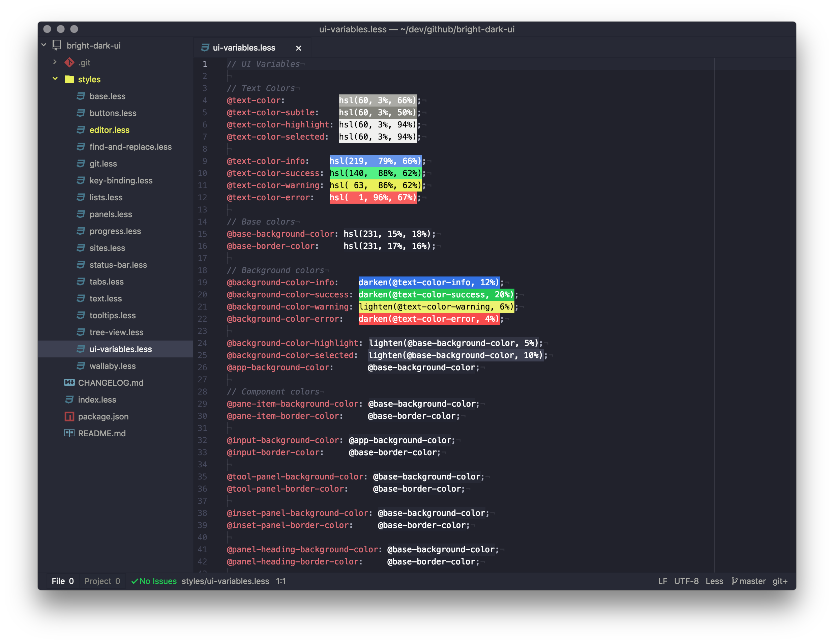Click the Markdown icon beside CHANGELOG.md
The width and height of the screenshot is (834, 644).
(69, 382)
